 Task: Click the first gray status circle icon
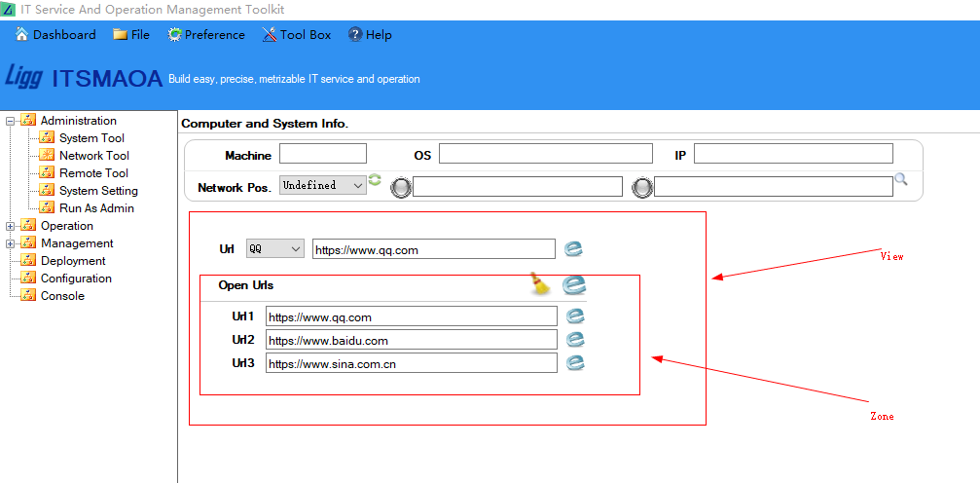tap(401, 188)
